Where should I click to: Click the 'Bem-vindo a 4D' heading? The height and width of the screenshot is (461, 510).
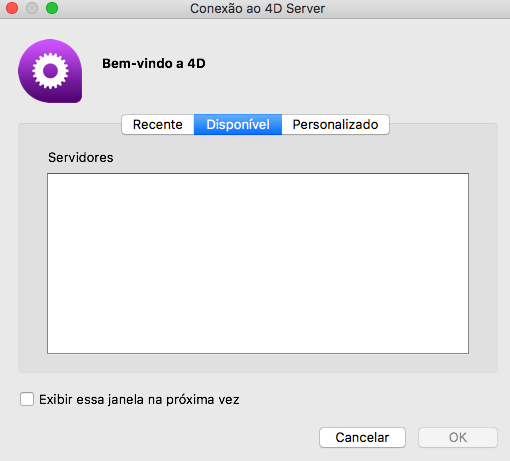(x=154, y=63)
